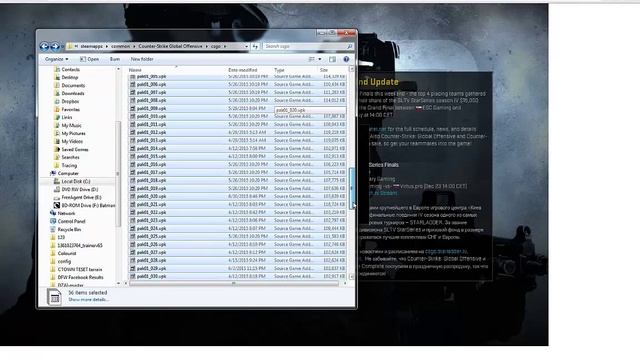Click the steamapps breadcrumb segment

[x=92, y=47]
